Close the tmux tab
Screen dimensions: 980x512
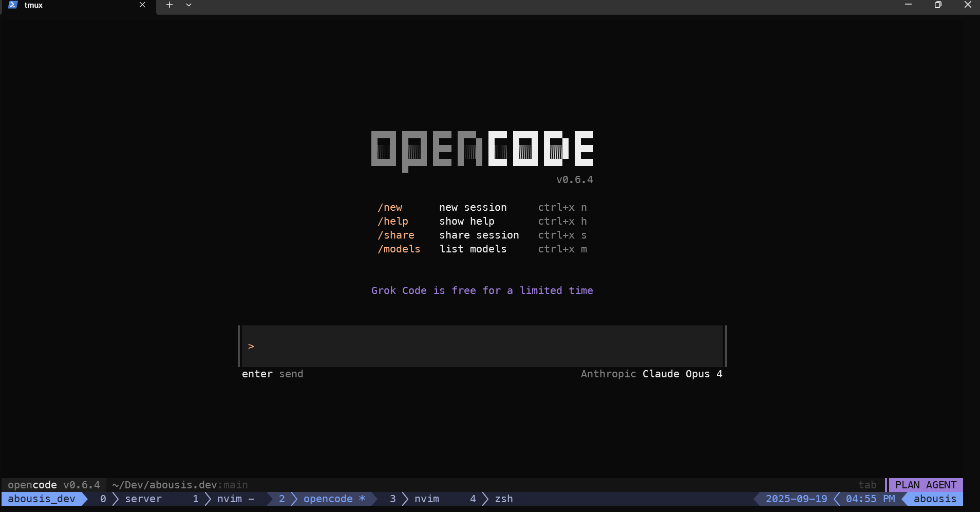(x=142, y=5)
